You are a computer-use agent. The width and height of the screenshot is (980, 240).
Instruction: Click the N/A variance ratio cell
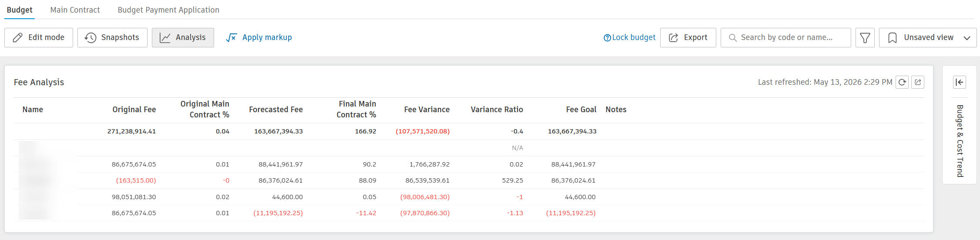pos(517,148)
